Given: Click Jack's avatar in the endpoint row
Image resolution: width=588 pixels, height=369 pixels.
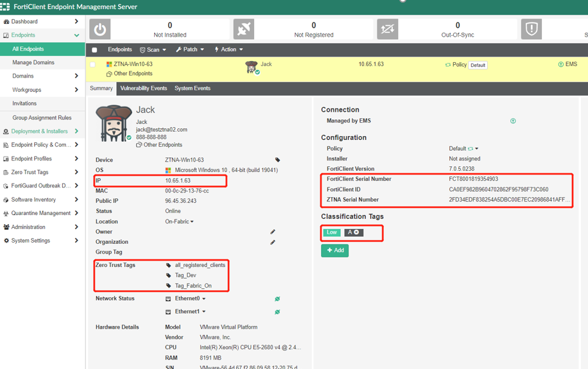Looking at the screenshot, I should coord(251,67).
